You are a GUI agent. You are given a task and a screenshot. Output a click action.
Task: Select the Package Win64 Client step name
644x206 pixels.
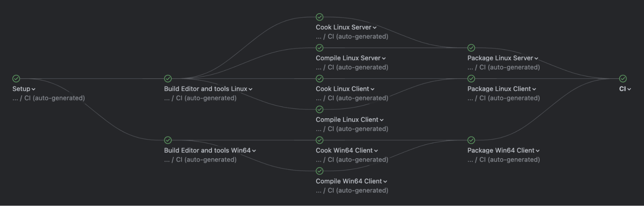tap(501, 151)
